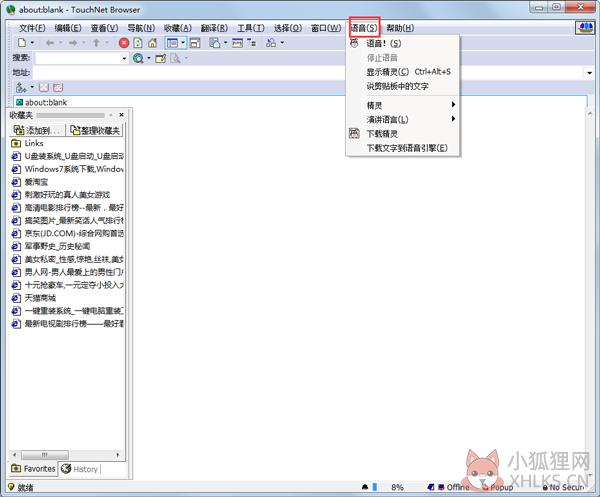Viewport: 600px width, 497px height.
Task: Open the cascading pages dropdown arrow
Action: coord(225,43)
